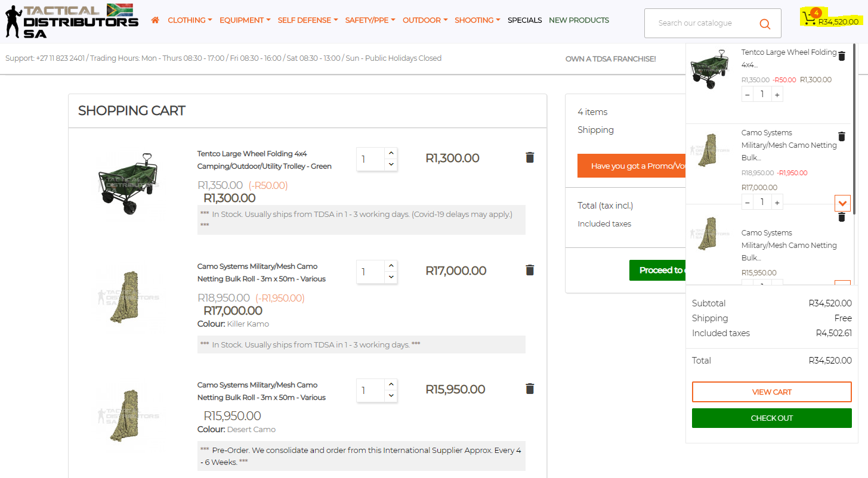Increase Tentco Trolley quantity using up arrow

coord(391,153)
